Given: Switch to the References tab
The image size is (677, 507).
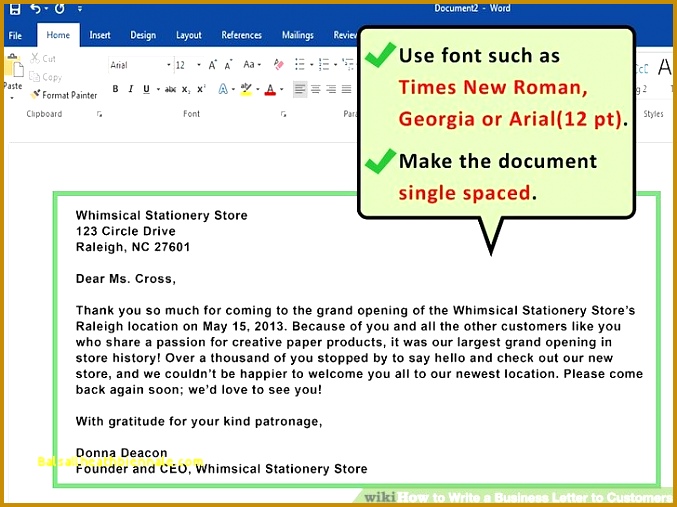Looking at the screenshot, I should [x=241, y=35].
